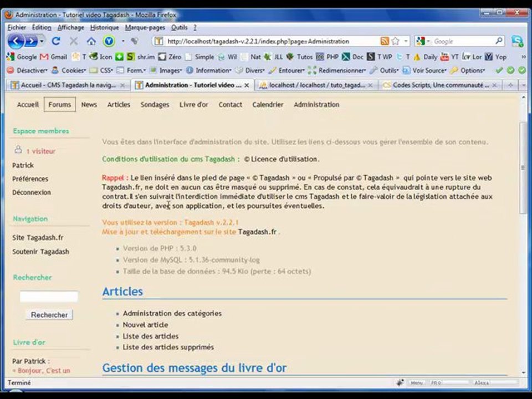532x399 pixels.
Task: Open the Calendrier site navigation link
Action: click(x=268, y=105)
